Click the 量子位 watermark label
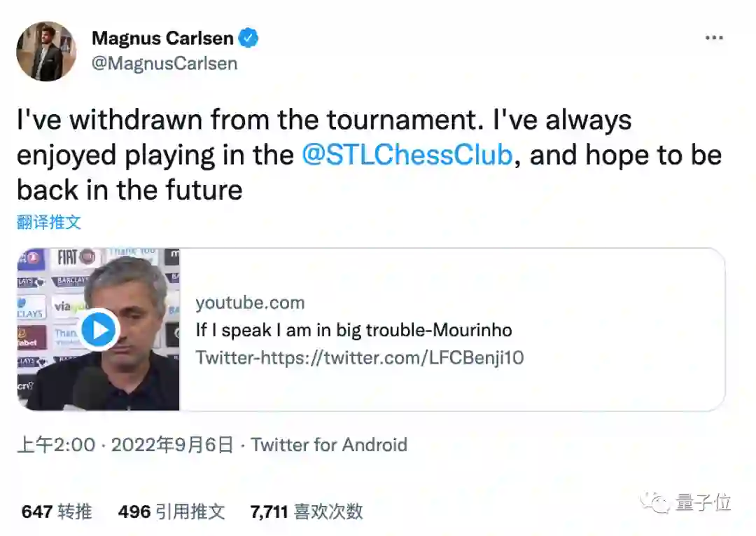 [703, 502]
